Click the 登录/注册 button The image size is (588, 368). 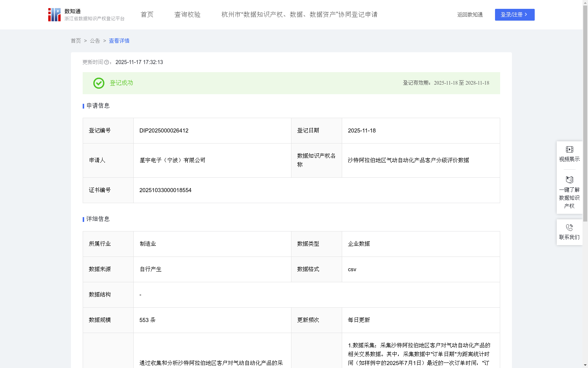coord(514,15)
